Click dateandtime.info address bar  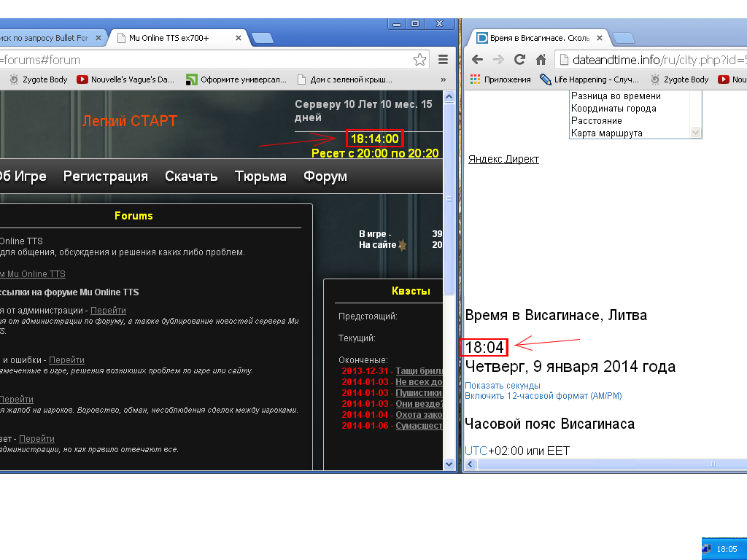[x=651, y=60]
